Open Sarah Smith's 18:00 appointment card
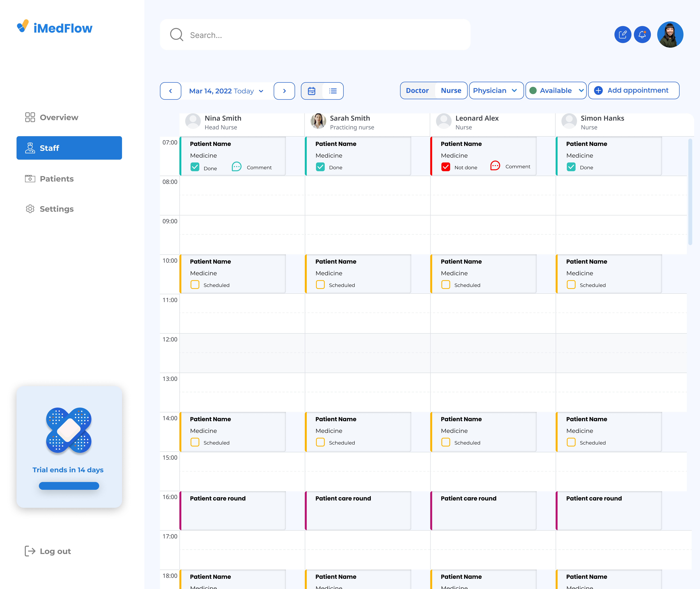The image size is (700, 589). (x=358, y=579)
